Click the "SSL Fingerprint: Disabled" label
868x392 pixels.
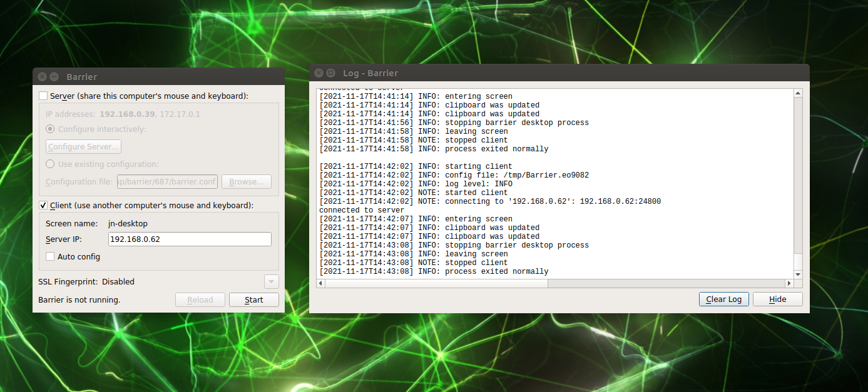pos(86,281)
